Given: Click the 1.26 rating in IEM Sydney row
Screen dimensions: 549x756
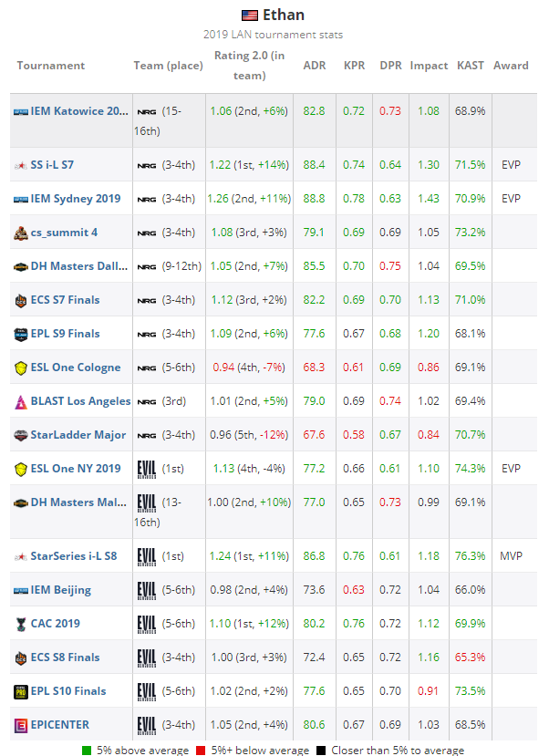Looking at the screenshot, I should click(x=217, y=199).
